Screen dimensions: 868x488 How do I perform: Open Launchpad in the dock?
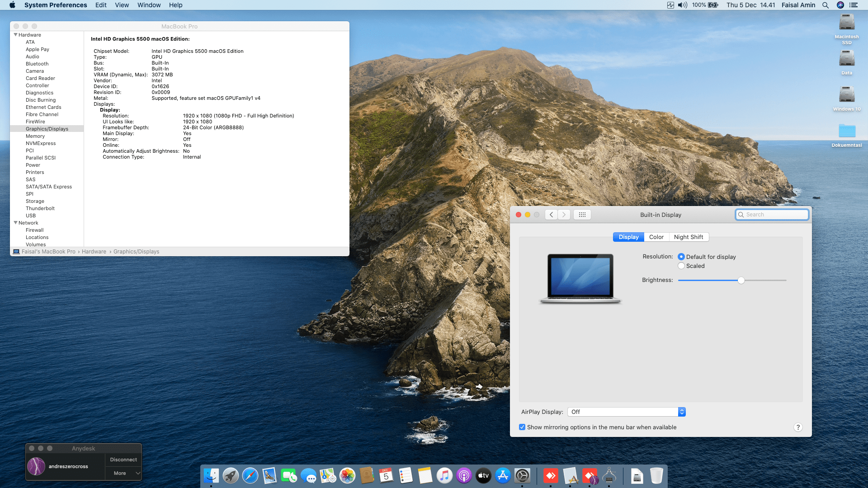point(231,475)
